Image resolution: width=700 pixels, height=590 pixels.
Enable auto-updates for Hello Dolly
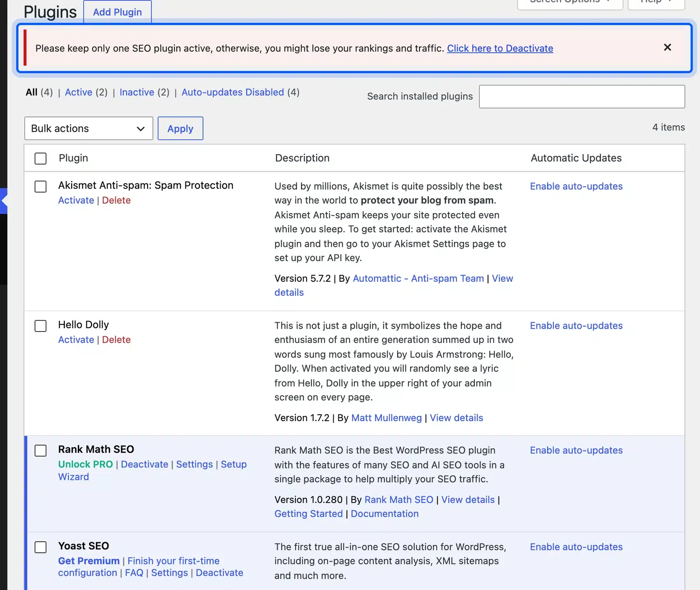(576, 325)
